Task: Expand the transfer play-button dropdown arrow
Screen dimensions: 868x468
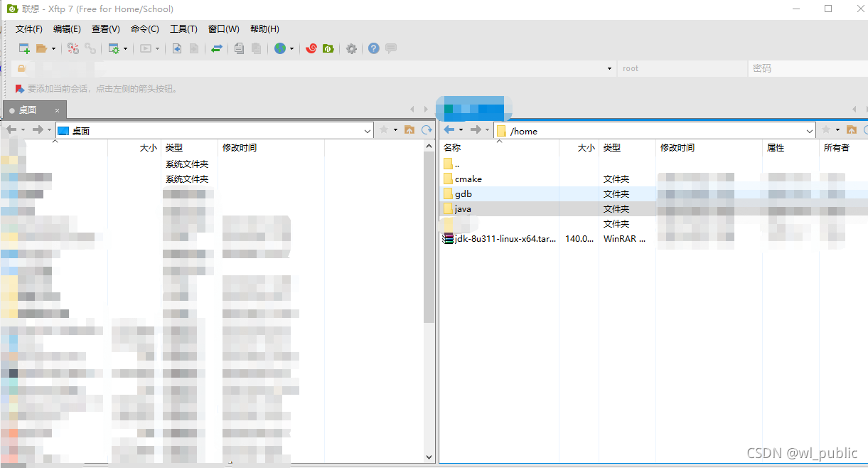Action: click(158, 48)
